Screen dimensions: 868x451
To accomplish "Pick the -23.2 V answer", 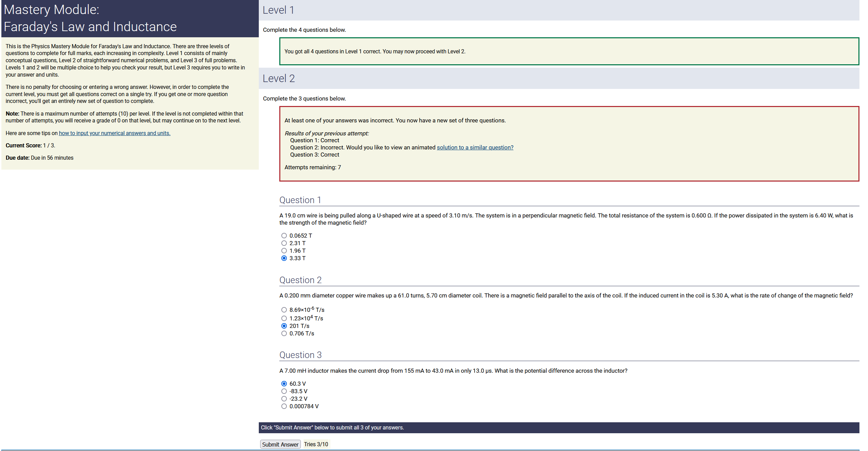I will [x=284, y=399].
